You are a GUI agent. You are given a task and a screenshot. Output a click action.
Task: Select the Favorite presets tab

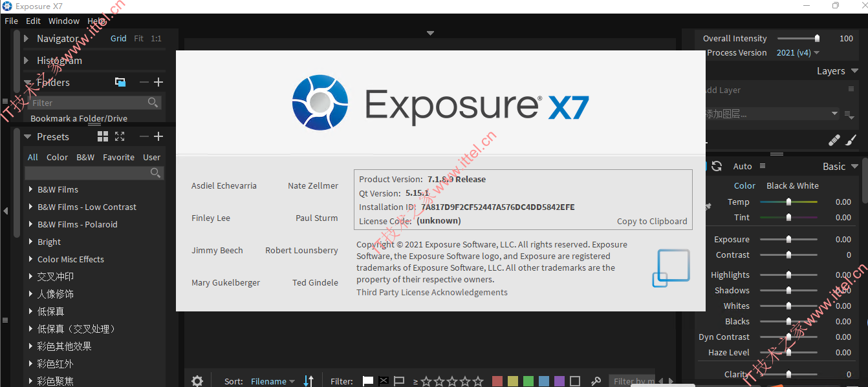tap(119, 157)
